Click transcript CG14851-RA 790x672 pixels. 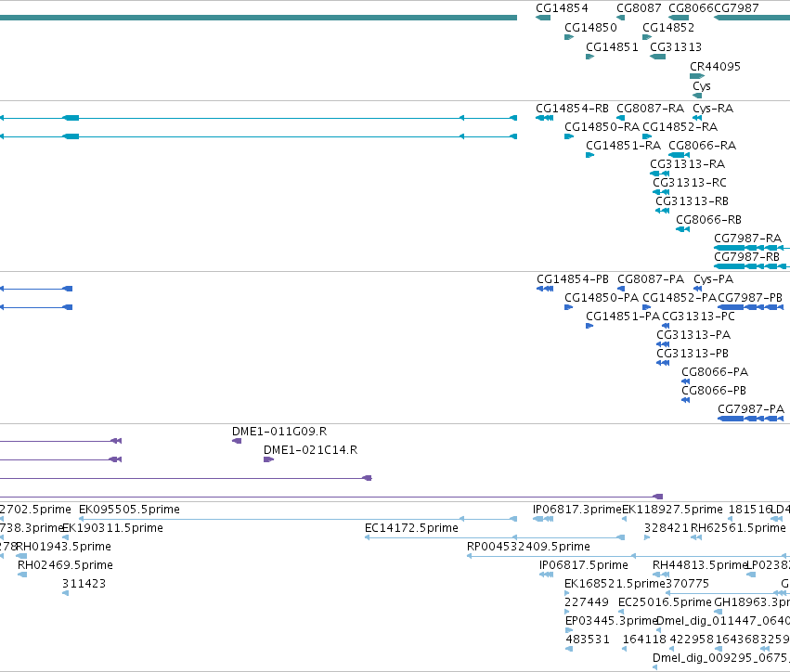coord(623,146)
